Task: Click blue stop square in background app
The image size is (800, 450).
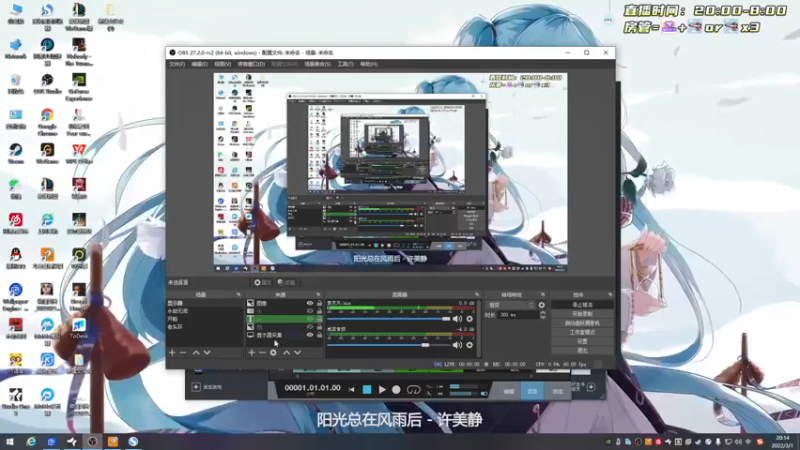Action: click(367, 390)
